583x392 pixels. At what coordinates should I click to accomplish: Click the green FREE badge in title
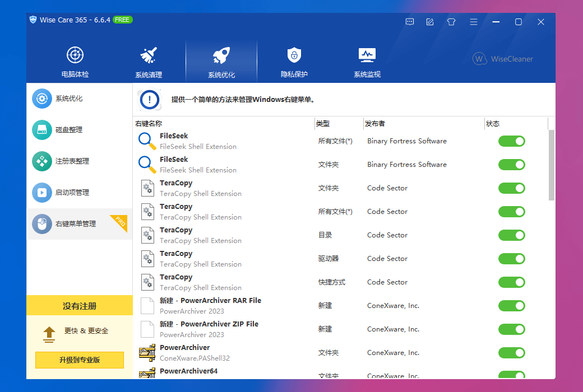click(122, 20)
